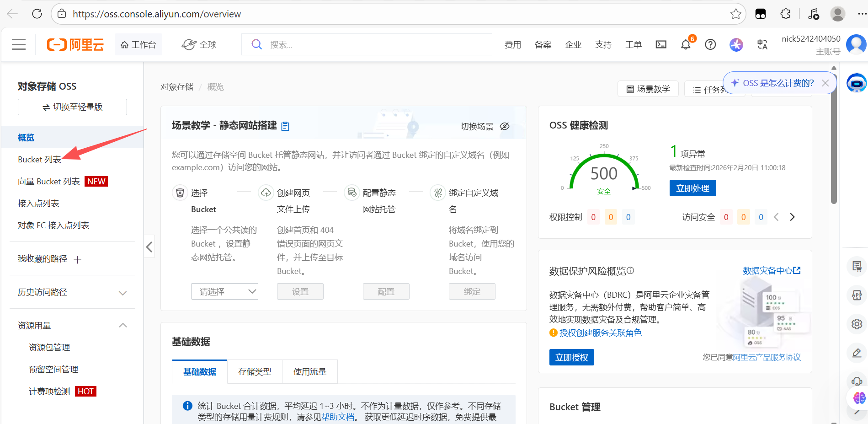Click the user avatar of nick5242404050
868x424 pixels.
(856, 44)
